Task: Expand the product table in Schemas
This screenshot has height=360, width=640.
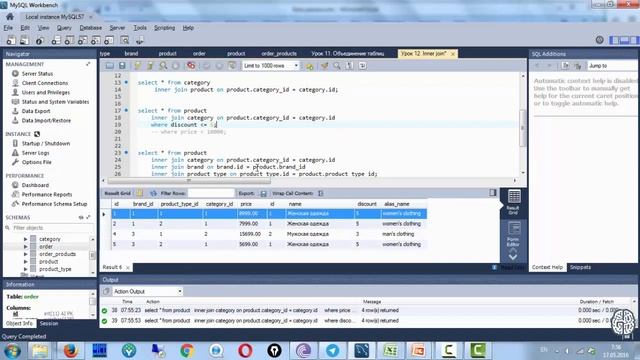Action: coord(25,262)
